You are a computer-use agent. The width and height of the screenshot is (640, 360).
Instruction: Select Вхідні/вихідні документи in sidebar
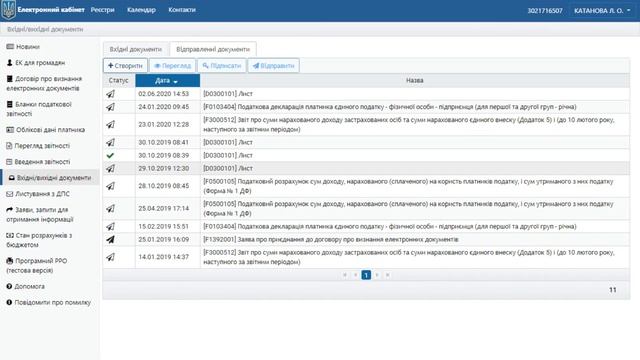[x=50, y=178]
